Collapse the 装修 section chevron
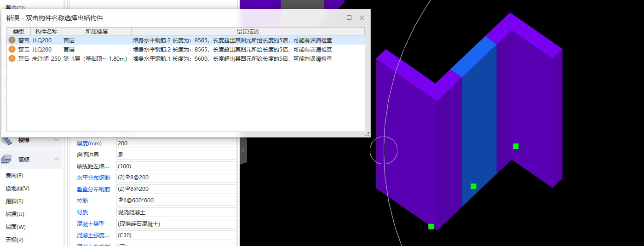 pos(57,159)
